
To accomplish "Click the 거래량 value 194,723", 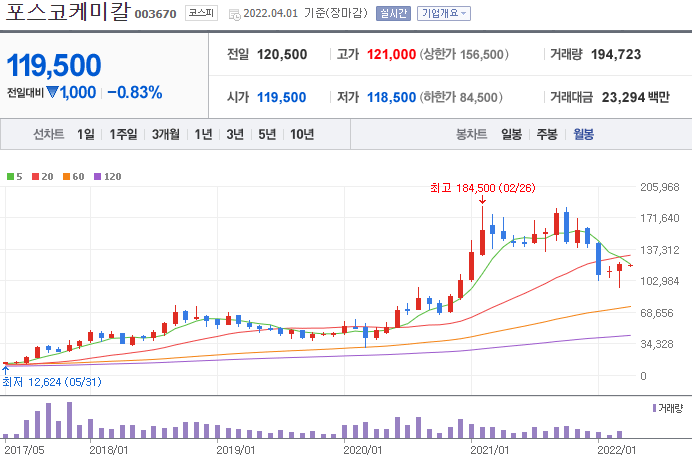I will 616,55.
